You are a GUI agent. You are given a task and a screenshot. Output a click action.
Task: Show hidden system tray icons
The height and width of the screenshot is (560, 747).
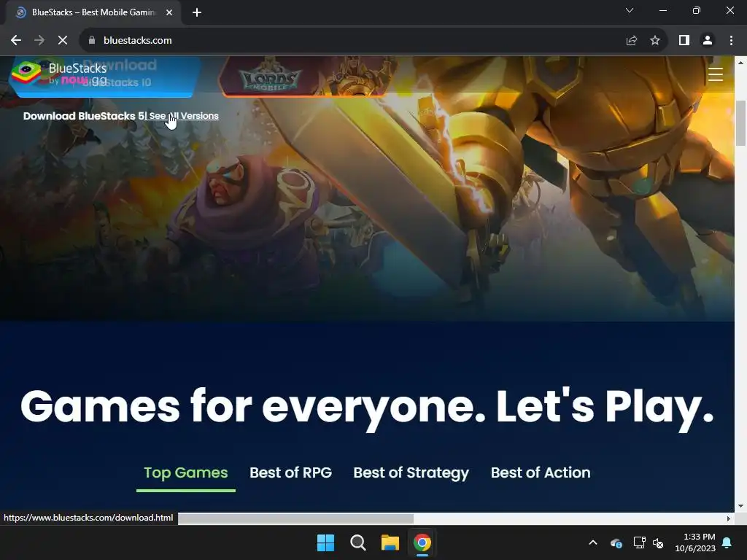point(593,542)
